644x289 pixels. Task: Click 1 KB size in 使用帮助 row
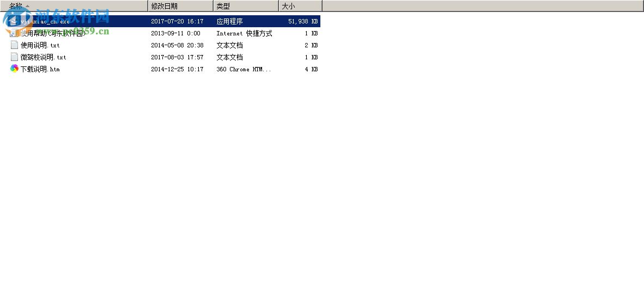pyautogui.click(x=311, y=33)
